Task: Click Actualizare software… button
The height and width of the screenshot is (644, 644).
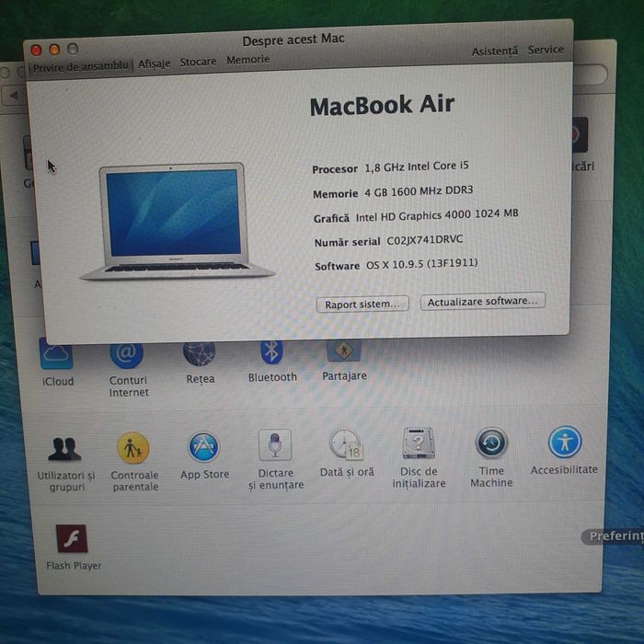Action: [x=482, y=301]
